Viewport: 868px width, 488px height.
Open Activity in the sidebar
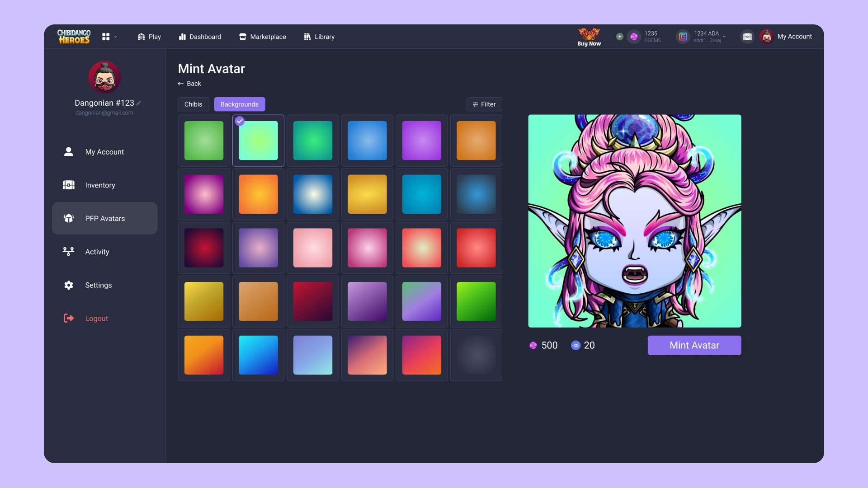(x=97, y=252)
